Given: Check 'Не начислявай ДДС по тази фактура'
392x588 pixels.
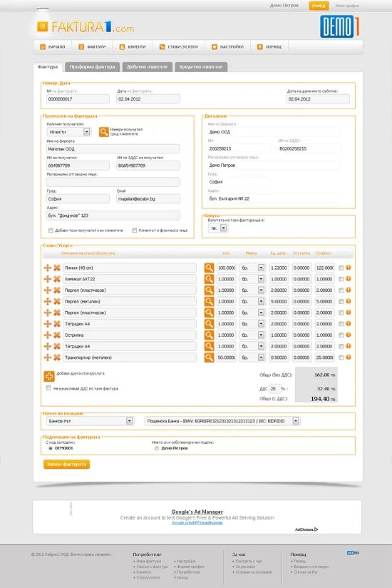Looking at the screenshot, I should 48,388.
